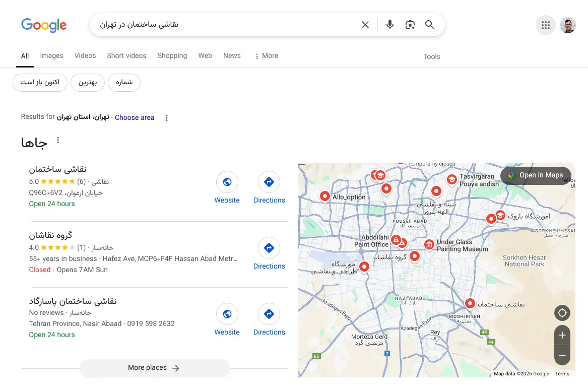Show More places

155,368
